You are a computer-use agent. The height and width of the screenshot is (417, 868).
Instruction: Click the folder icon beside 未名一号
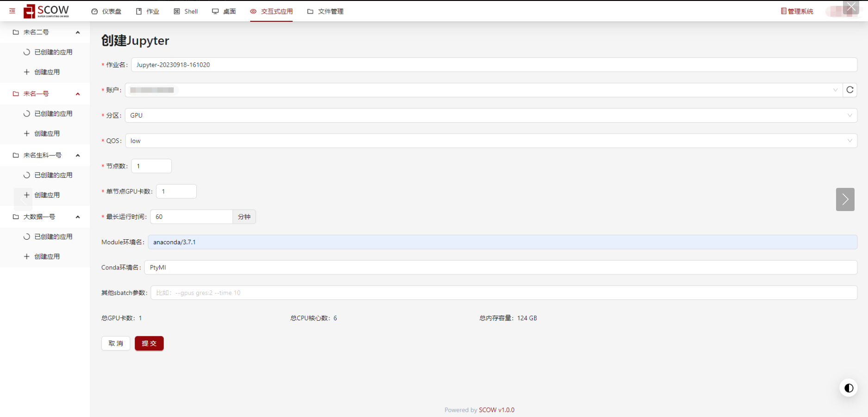[x=16, y=94]
